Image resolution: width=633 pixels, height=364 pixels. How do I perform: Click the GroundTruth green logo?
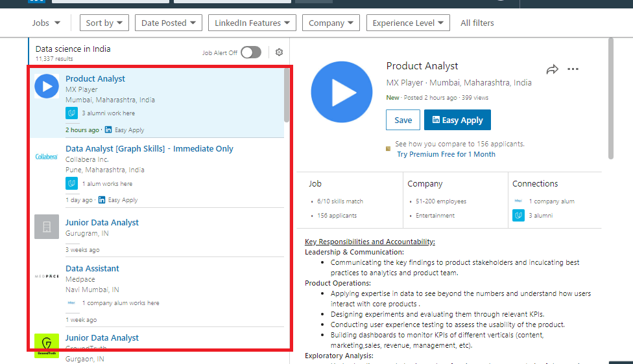click(47, 345)
